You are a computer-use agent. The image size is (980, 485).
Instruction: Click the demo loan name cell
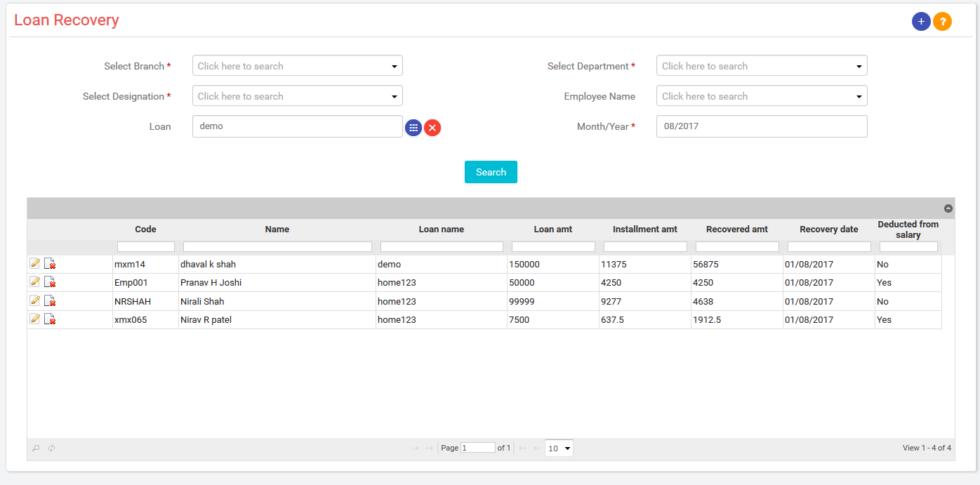pos(442,265)
